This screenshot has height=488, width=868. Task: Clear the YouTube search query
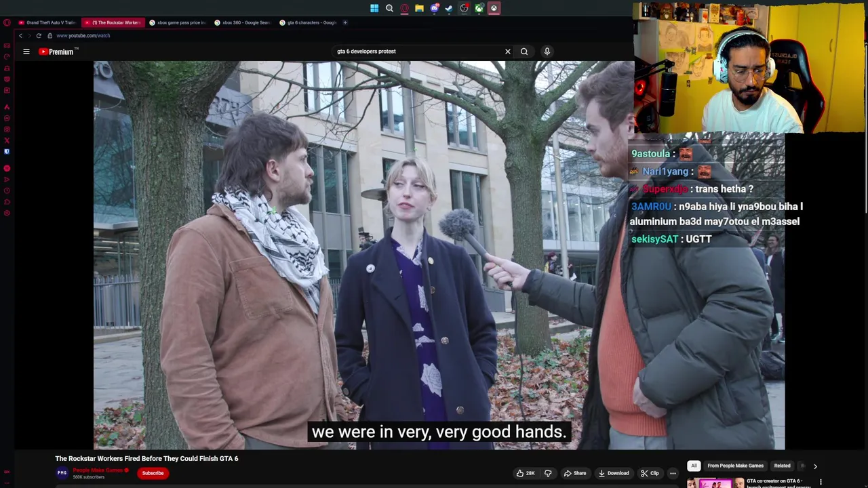click(x=507, y=52)
